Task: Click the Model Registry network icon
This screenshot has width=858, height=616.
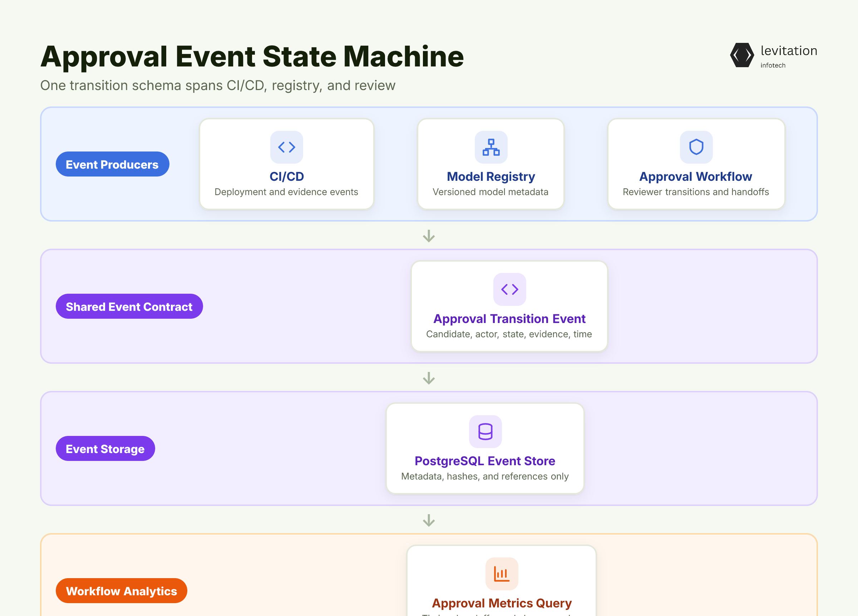Action: coord(491,147)
